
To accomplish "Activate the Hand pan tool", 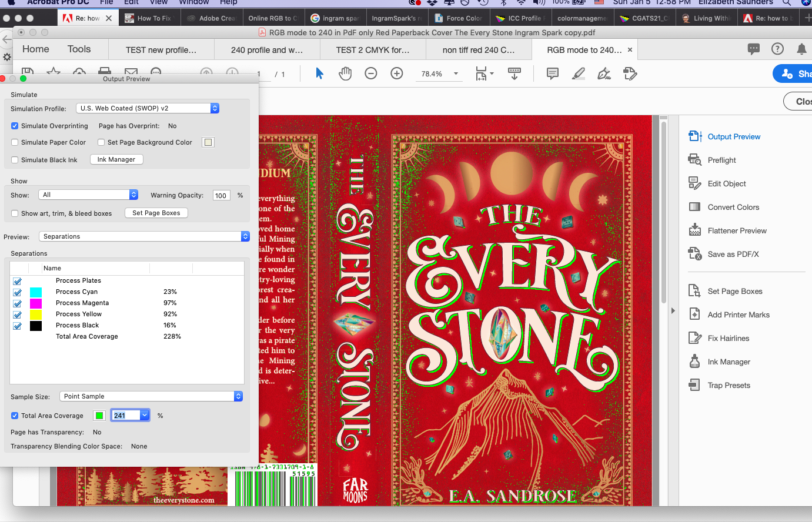I will coord(345,73).
